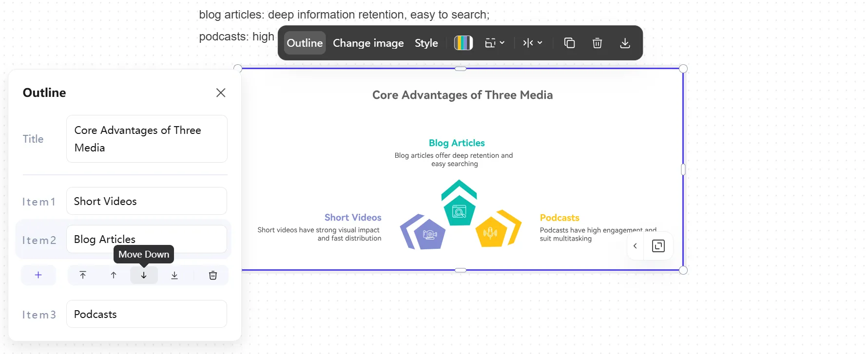The height and width of the screenshot is (354, 868).
Task: Close the Outline panel
Action: point(221,93)
